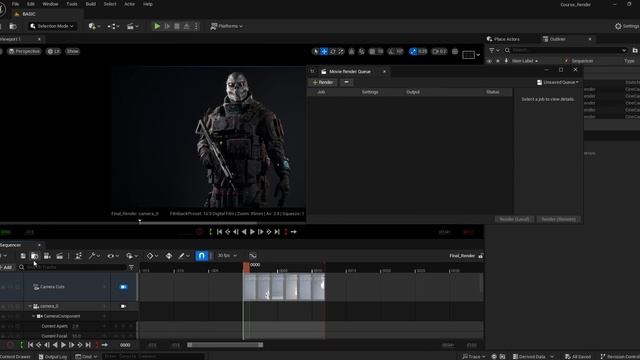Click the surface snapping icon in viewport toolbar

click(x=362, y=51)
